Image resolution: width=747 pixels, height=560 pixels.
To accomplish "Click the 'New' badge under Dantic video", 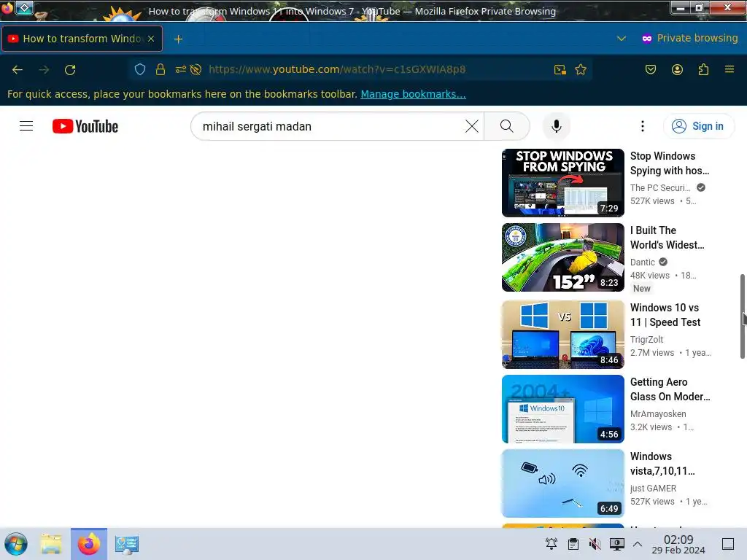I will click(641, 288).
